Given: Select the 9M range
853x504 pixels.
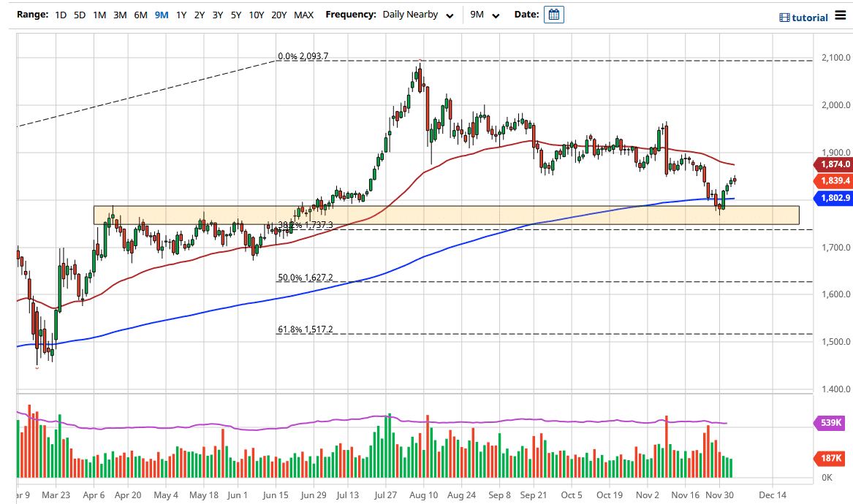Looking at the screenshot, I should [x=162, y=15].
